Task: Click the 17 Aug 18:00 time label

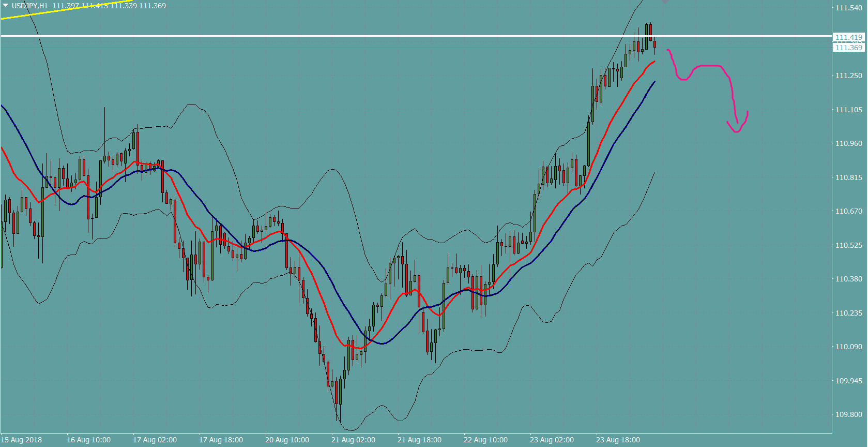Action: 221,440
